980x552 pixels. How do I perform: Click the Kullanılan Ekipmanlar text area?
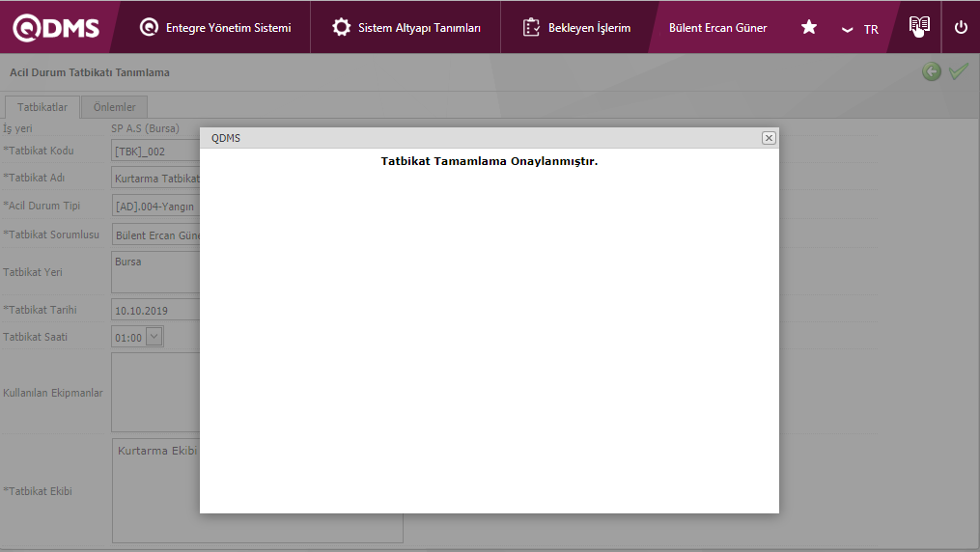point(154,392)
